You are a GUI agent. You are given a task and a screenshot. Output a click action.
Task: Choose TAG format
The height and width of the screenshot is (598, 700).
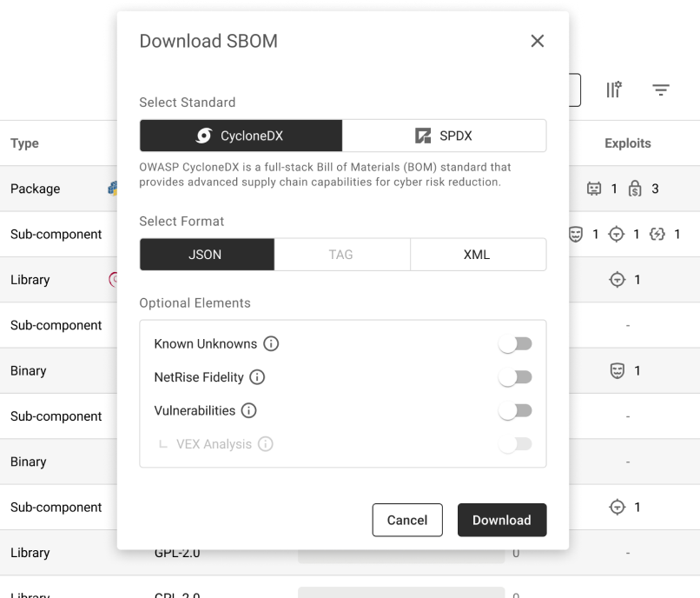(x=342, y=255)
